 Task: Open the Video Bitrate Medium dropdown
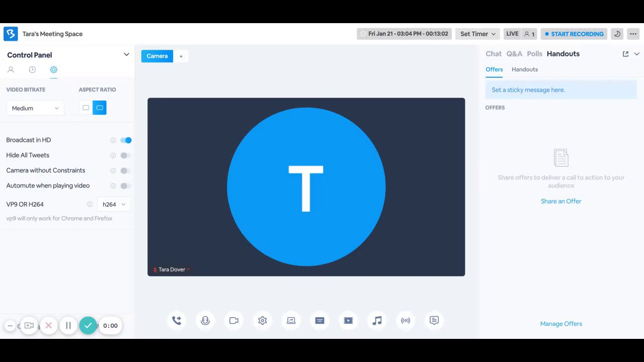pos(35,108)
